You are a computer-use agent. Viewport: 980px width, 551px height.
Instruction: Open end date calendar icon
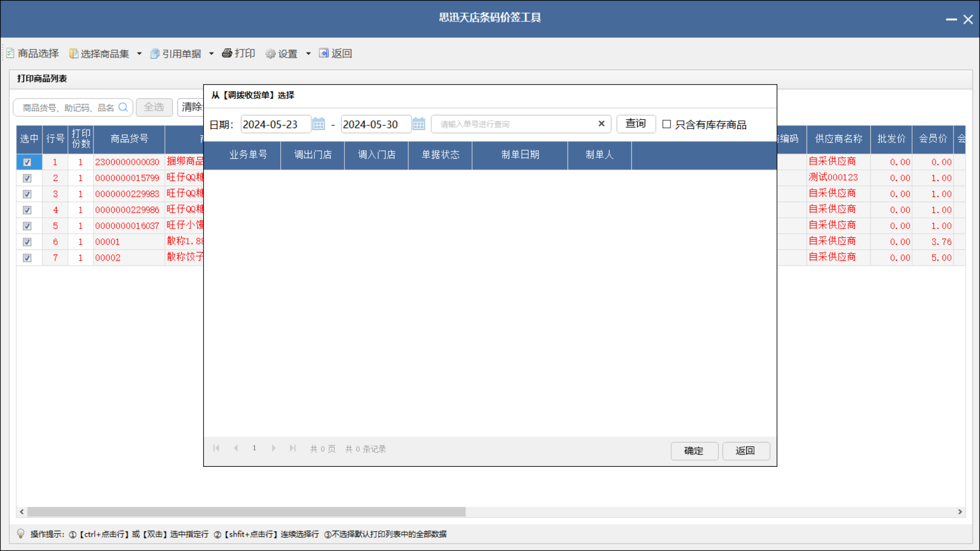(x=419, y=124)
